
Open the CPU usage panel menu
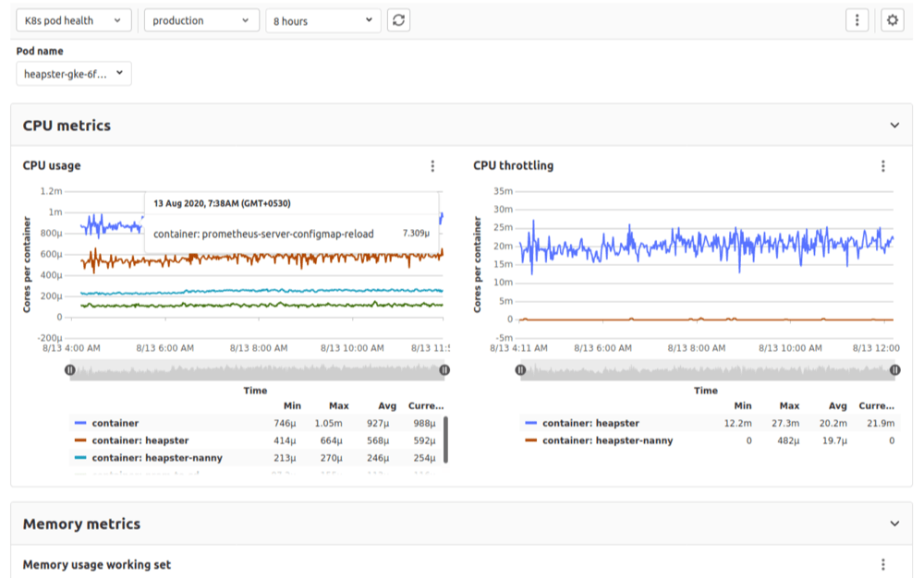(x=433, y=166)
